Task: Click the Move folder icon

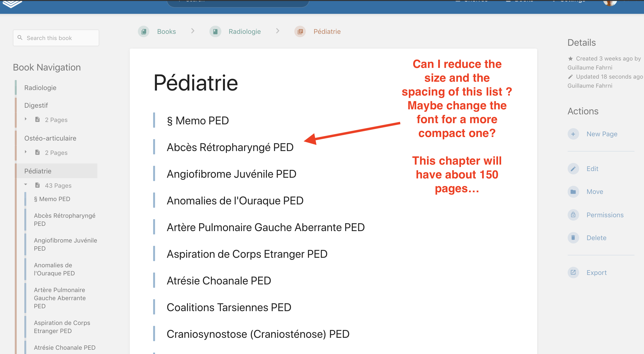Action: coord(573,192)
